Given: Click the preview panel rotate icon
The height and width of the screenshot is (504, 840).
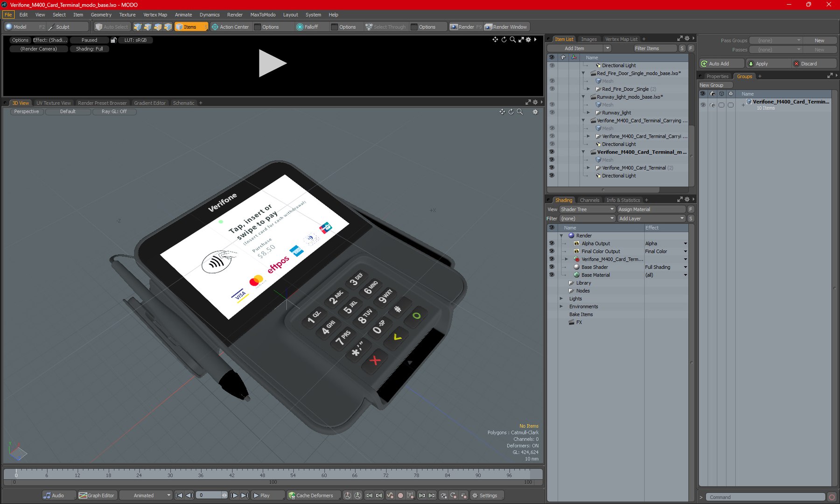Looking at the screenshot, I should pyautogui.click(x=504, y=39).
